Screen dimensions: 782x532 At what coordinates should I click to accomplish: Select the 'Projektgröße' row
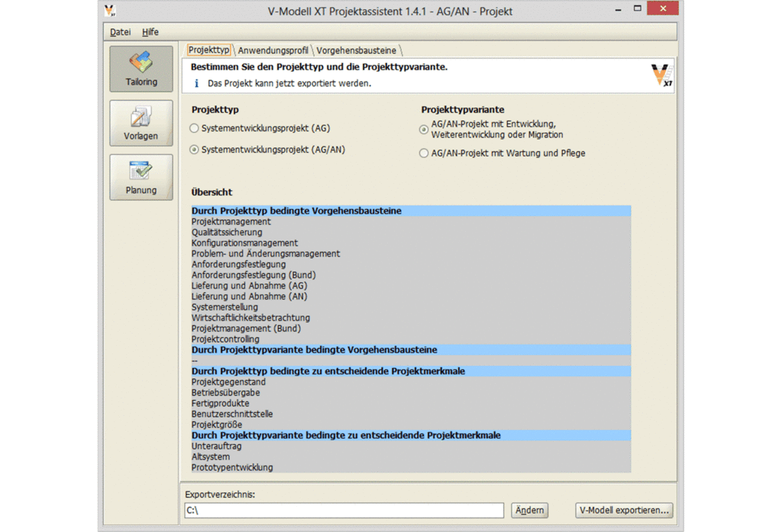click(x=411, y=425)
